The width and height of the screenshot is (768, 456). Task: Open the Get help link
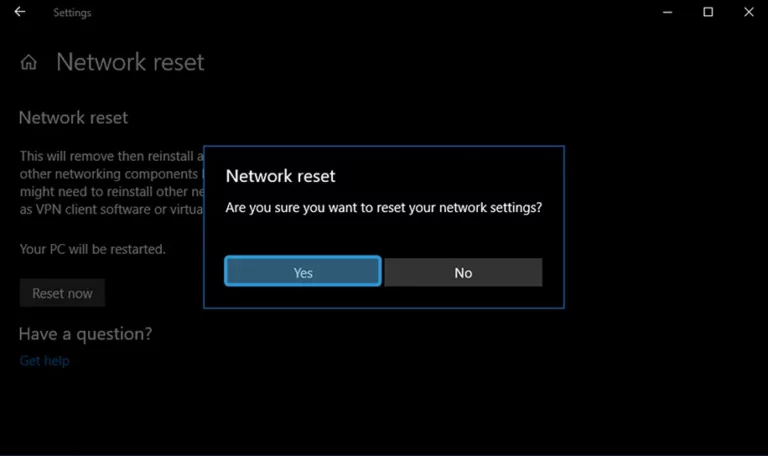point(44,361)
